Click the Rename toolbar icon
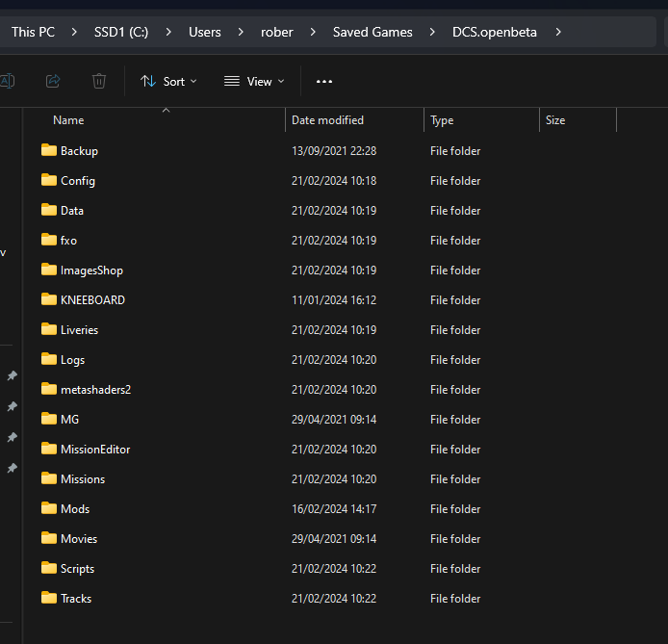668x644 pixels. point(7,81)
